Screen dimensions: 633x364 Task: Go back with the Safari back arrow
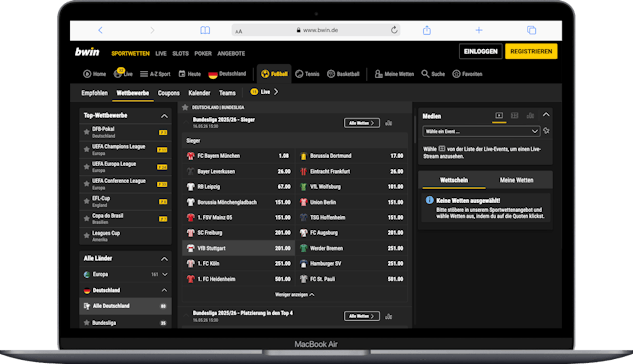100,30
